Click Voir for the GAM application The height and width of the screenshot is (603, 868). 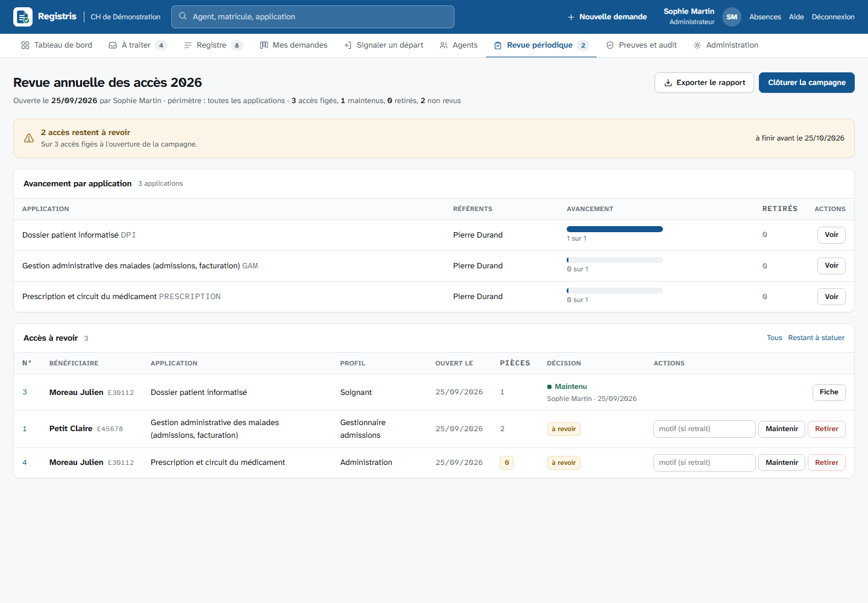(831, 266)
